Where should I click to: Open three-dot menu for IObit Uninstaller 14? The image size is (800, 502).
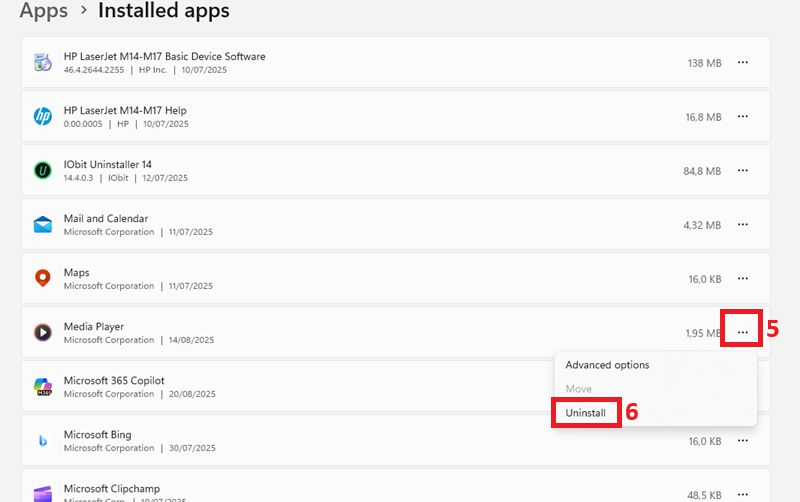click(x=743, y=170)
